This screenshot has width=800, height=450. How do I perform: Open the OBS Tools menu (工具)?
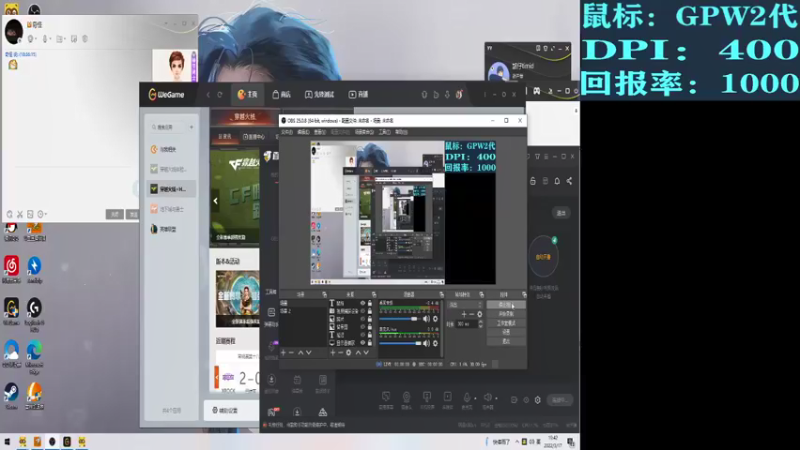384,132
